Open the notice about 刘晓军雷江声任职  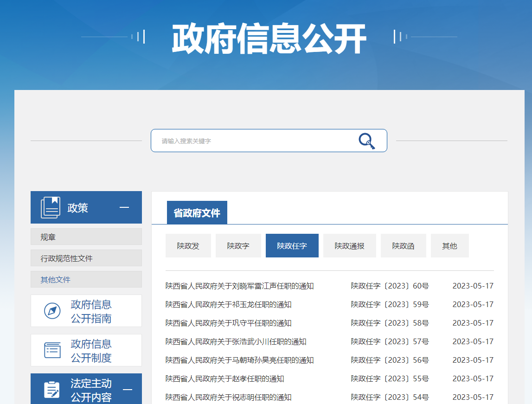coord(239,286)
